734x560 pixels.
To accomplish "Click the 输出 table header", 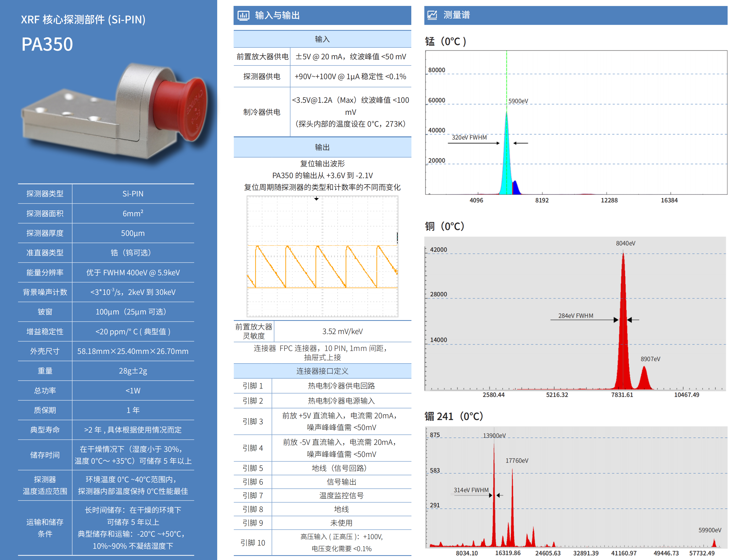I will (x=322, y=147).
